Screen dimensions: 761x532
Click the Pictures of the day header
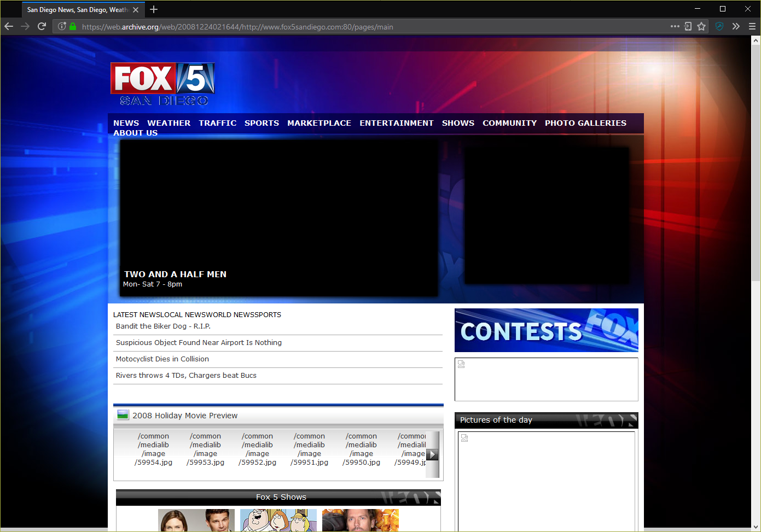click(x=547, y=420)
